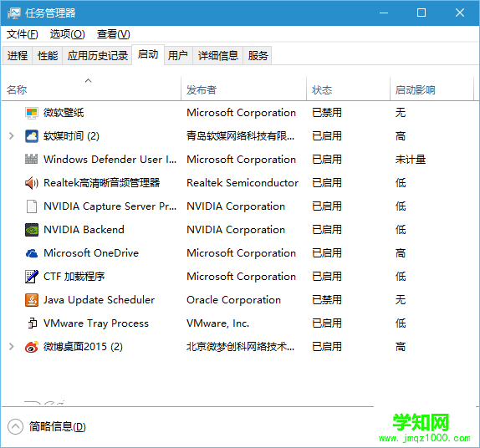Click the NVIDIA Backend green icon
Image resolution: width=480 pixels, height=448 pixels.
pos(32,230)
